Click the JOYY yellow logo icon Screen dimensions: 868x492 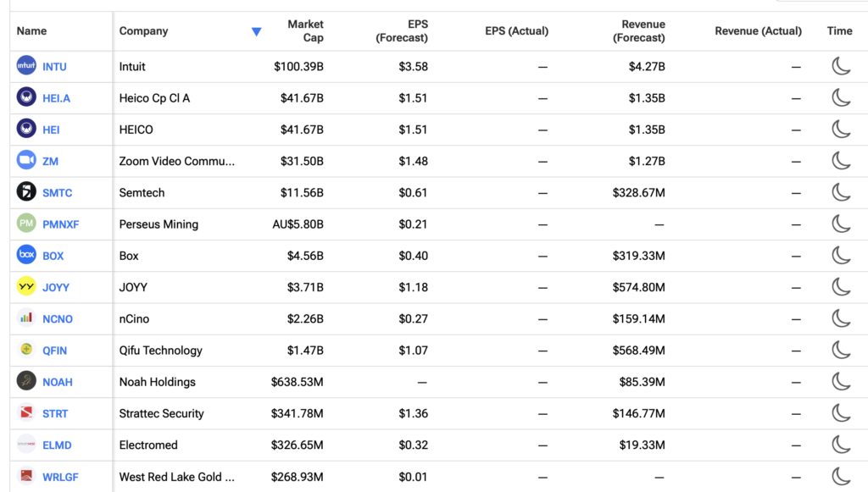pyautogui.click(x=26, y=286)
